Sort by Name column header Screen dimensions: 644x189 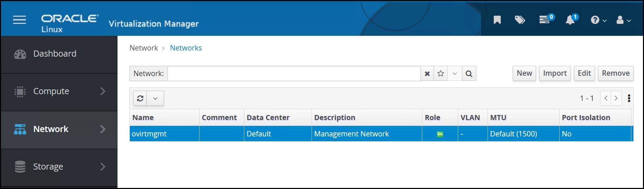pyautogui.click(x=164, y=118)
